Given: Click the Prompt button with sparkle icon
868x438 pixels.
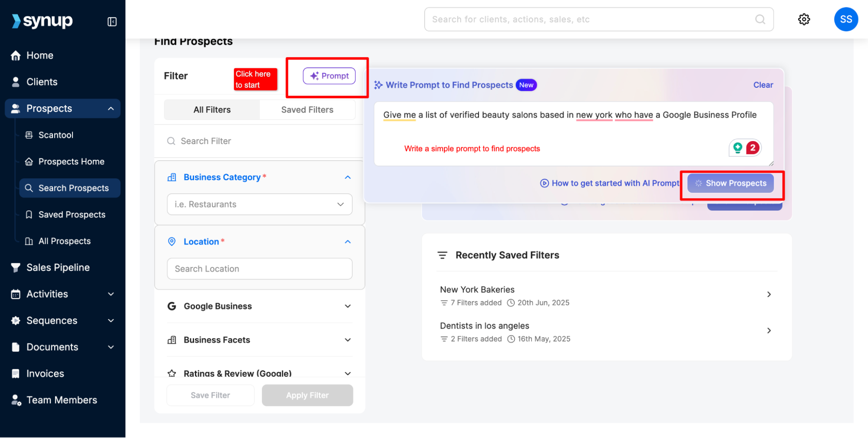Looking at the screenshot, I should click(329, 76).
